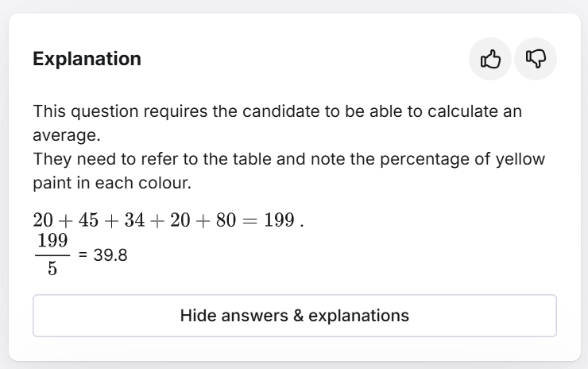The width and height of the screenshot is (588, 369).
Task: Click the word 'yellow' in the explanation
Action: 520,158
